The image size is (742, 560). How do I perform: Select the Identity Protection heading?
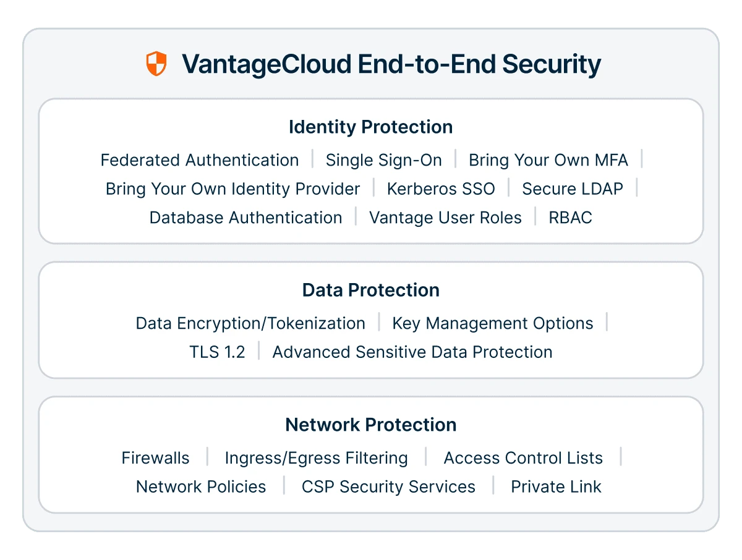click(371, 127)
